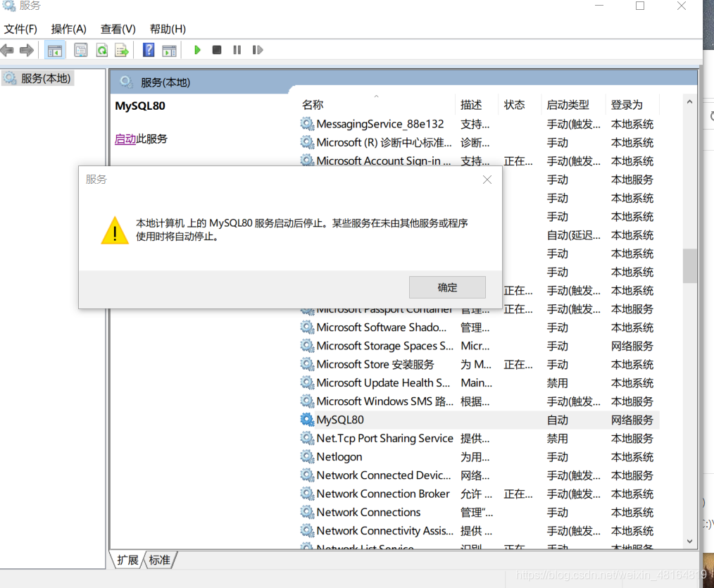Sort by the 启动类型 column header
The height and width of the screenshot is (588, 714).
click(x=574, y=105)
